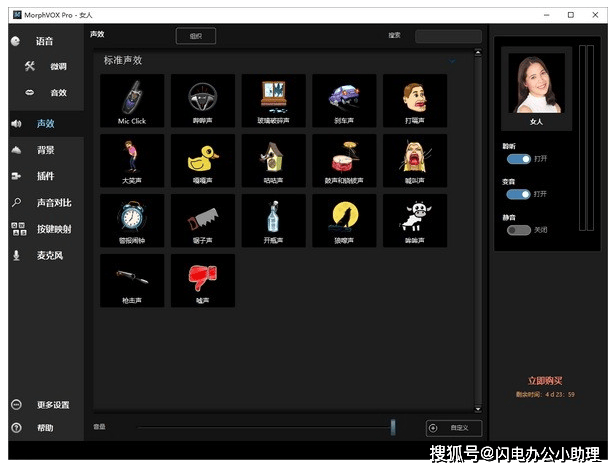Play the steering wheel horn sound effect

[203, 98]
